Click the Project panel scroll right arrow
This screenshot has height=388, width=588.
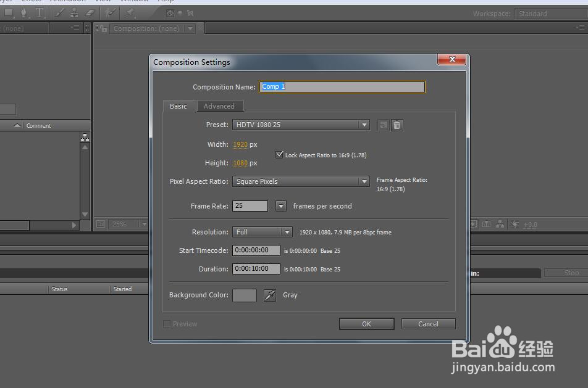[x=74, y=225]
